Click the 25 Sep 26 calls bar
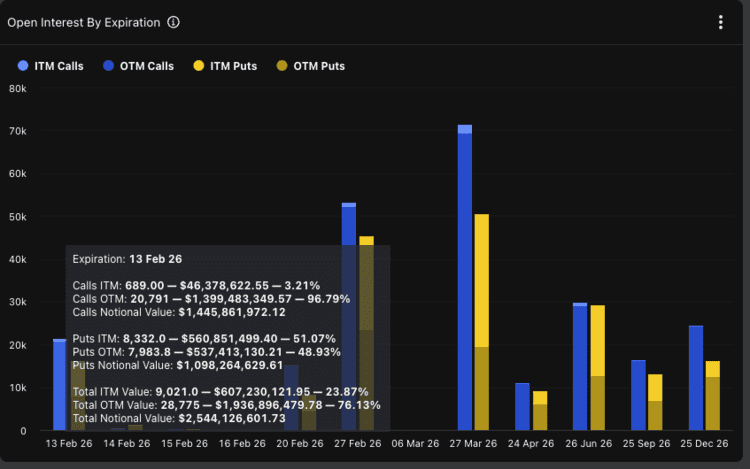Viewport: 750px width, 469px height. pyautogui.click(x=638, y=395)
